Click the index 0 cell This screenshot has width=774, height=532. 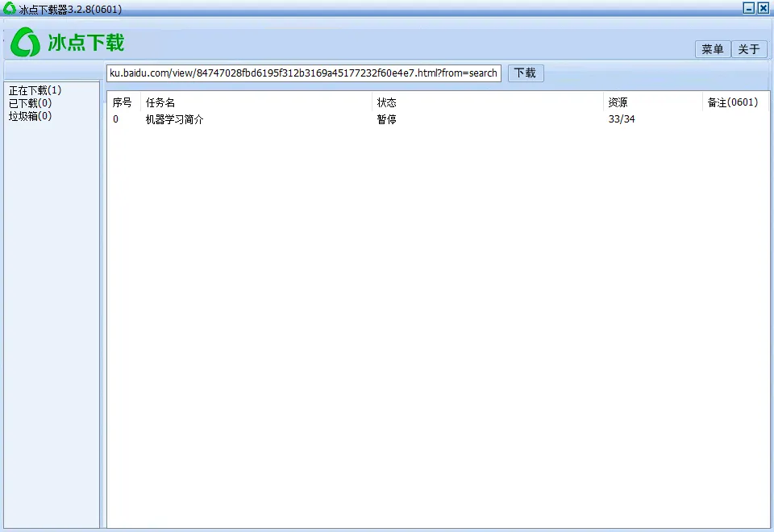point(115,119)
